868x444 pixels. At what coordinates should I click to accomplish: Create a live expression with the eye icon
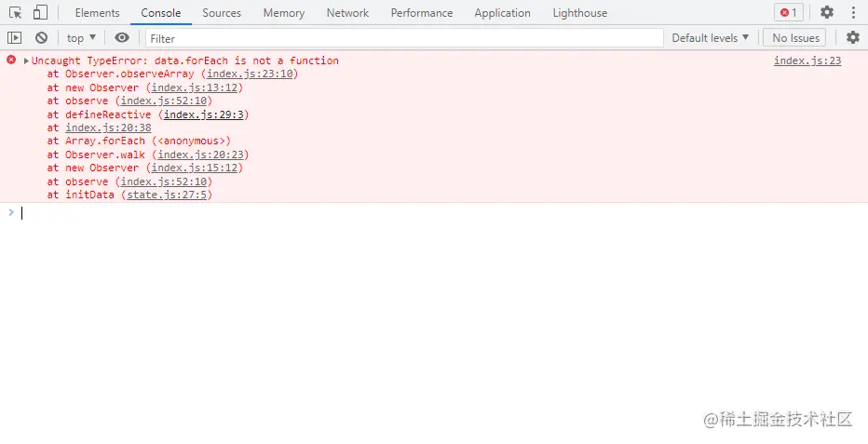pos(122,37)
